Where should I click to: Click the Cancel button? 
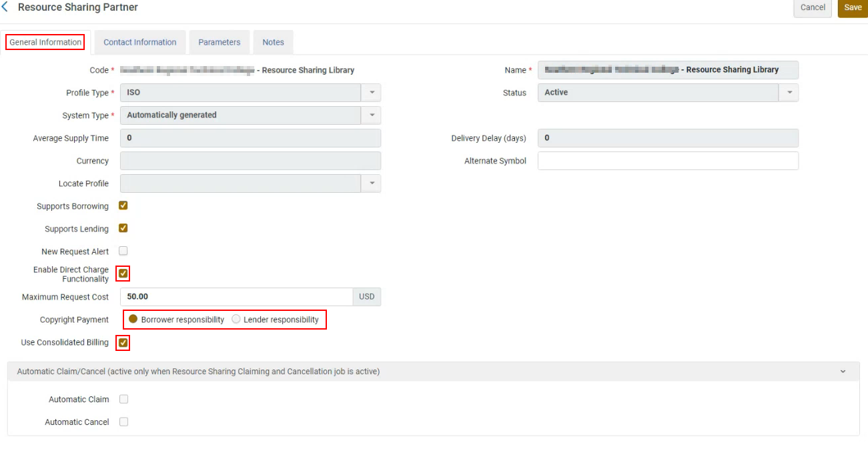coord(813,8)
